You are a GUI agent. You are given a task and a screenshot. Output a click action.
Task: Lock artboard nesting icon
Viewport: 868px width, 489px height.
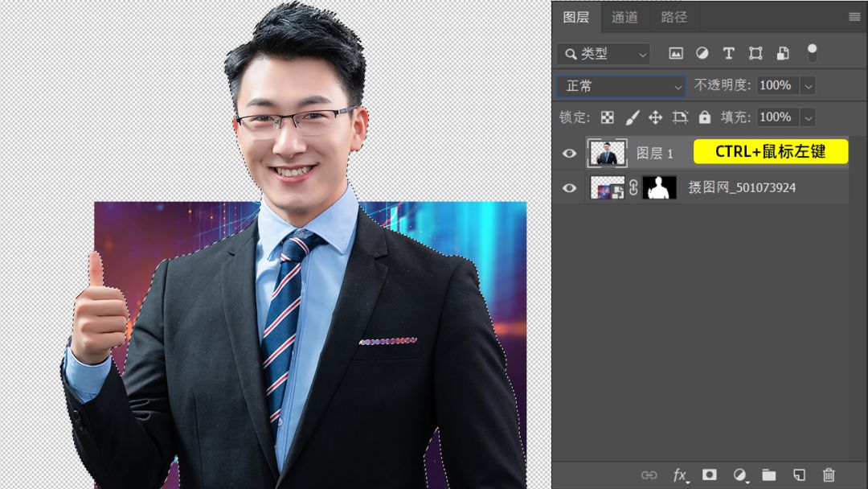680,117
